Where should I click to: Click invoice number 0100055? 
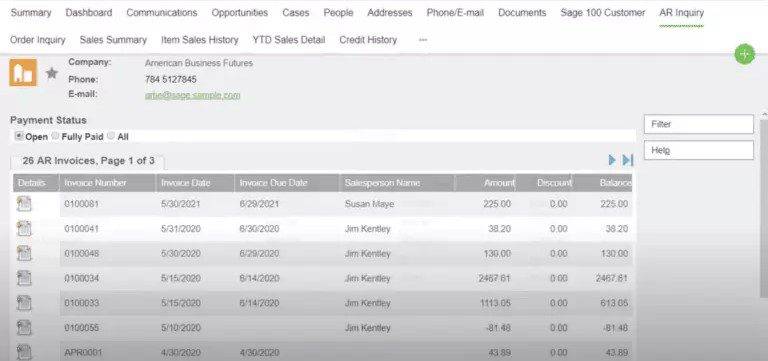(81, 328)
